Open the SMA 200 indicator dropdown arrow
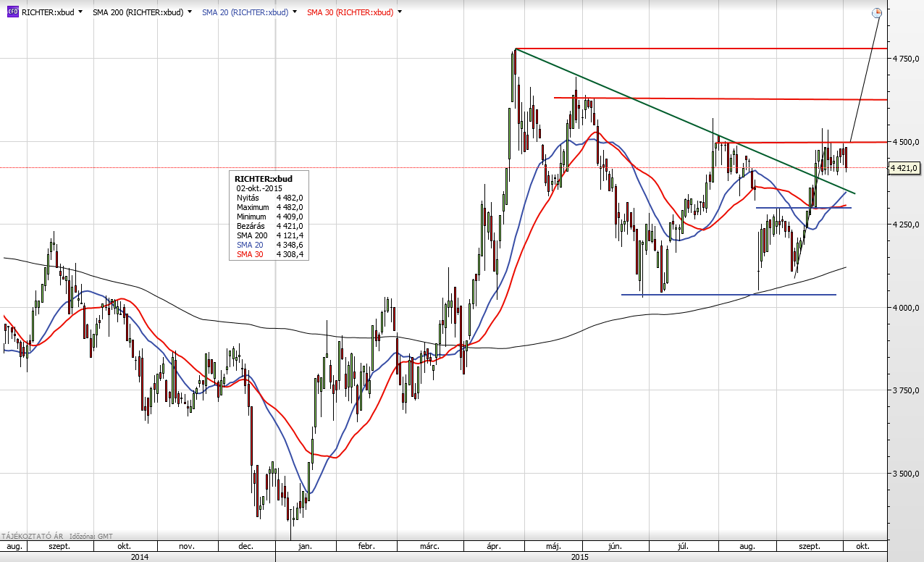Viewport: 924px width, 562px height. point(190,12)
